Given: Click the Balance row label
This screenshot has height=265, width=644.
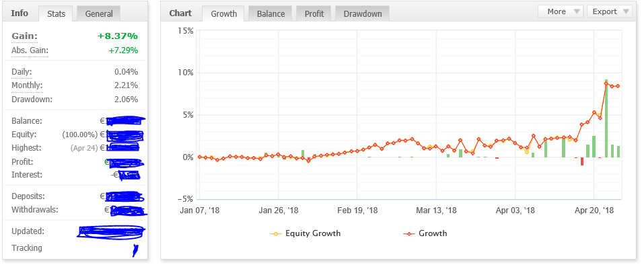Looking at the screenshot, I should 27,121.
